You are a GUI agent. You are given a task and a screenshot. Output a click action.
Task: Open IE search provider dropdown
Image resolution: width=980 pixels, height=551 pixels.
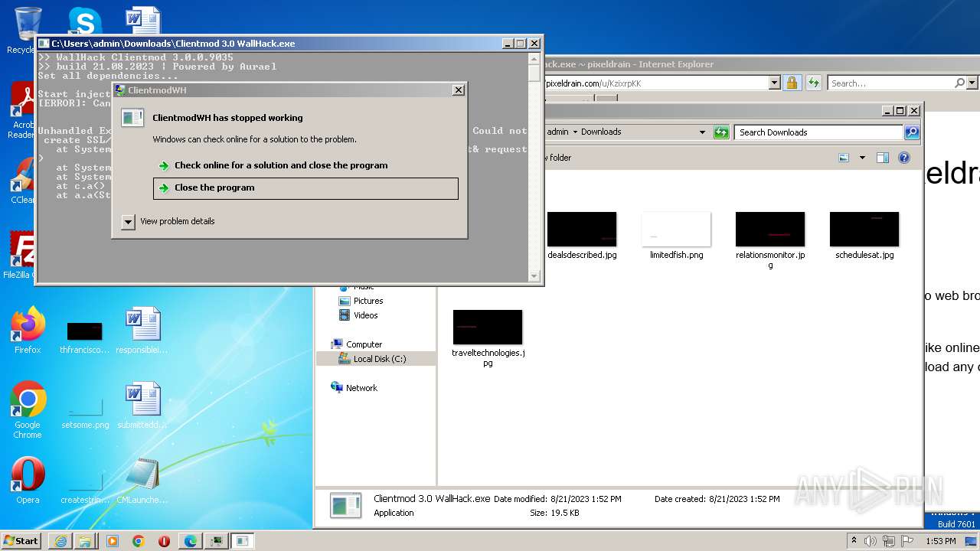click(972, 83)
